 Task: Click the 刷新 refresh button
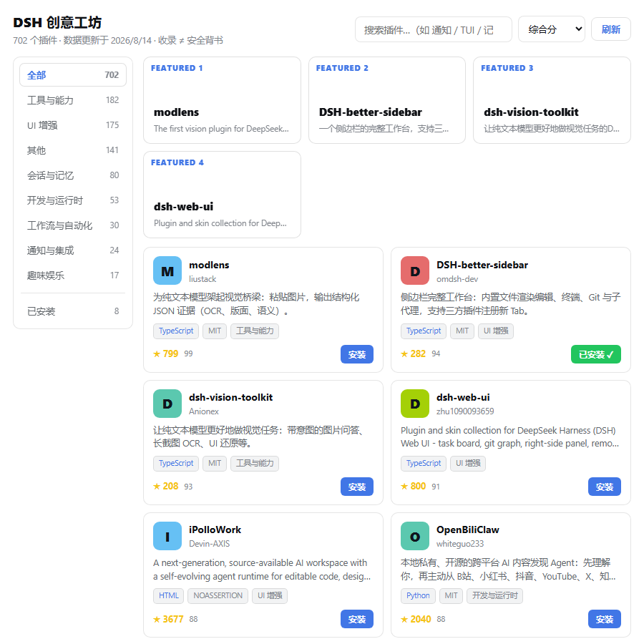click(611, 29)
